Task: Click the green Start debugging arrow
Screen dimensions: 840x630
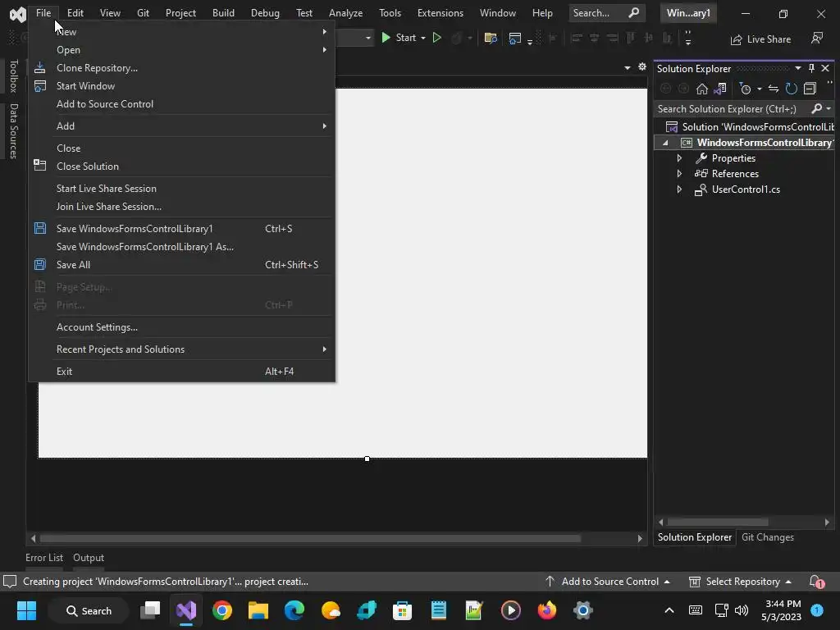Action: [386, 38]
